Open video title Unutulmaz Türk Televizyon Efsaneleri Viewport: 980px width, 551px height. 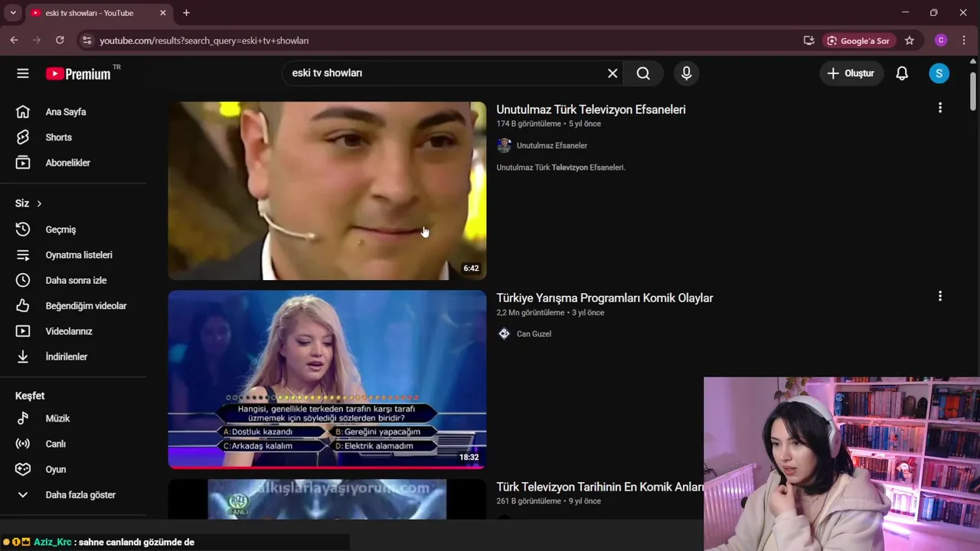pyautogui.click(x=591, y=109)
